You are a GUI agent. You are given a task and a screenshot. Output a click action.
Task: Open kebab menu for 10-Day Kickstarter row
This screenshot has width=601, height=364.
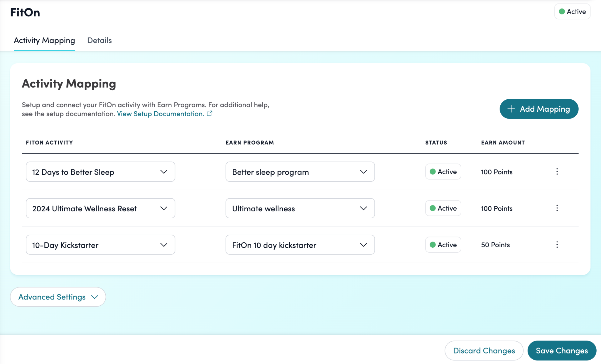557,245
